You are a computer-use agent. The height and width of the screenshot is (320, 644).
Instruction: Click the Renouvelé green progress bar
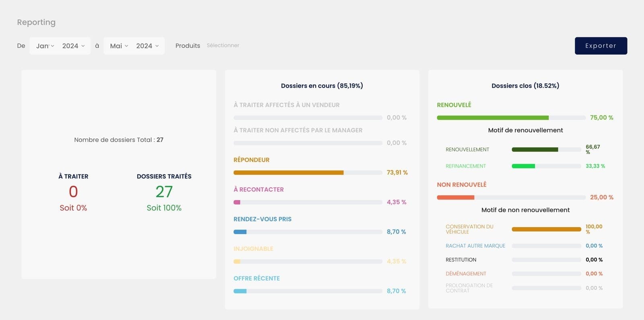click(511, 118)
